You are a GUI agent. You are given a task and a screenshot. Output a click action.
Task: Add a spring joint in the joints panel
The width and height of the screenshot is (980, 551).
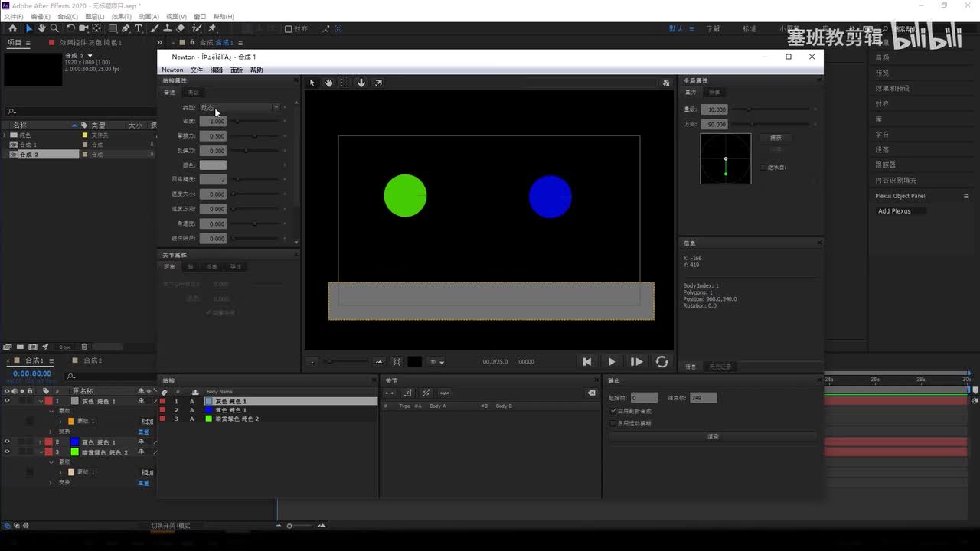[x=445, y=393]
